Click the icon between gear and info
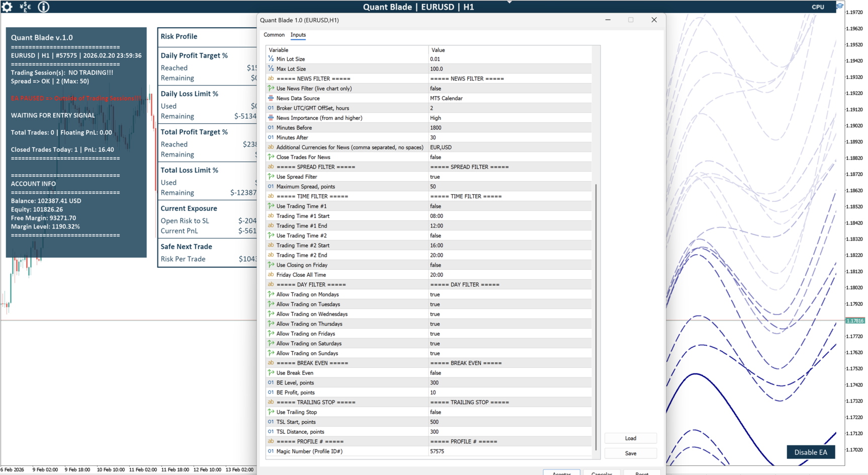Viewport: 868px width, 475px height. 25,7
